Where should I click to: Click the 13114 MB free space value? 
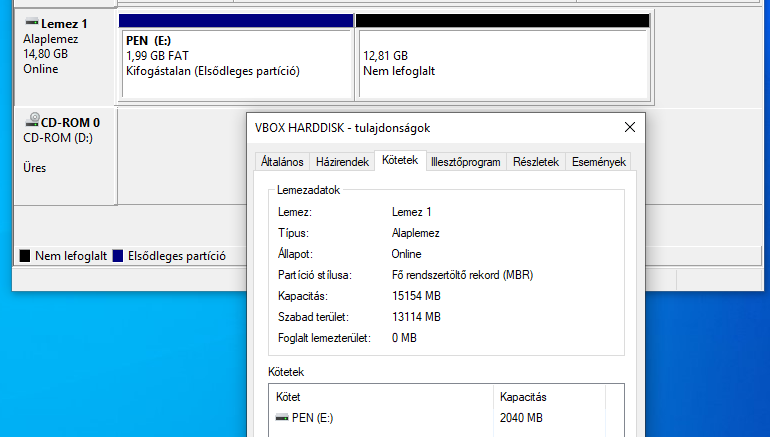click(416, 317)
